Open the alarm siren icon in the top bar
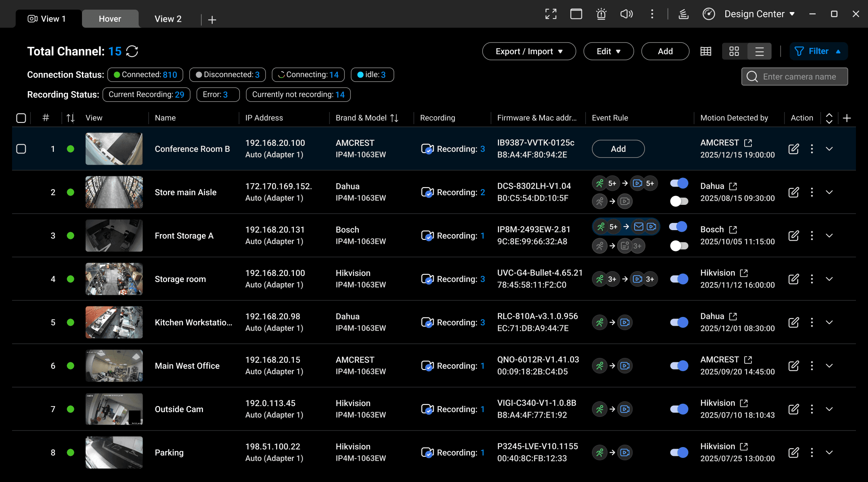This screenshot has width=868, height=482. 601,14
